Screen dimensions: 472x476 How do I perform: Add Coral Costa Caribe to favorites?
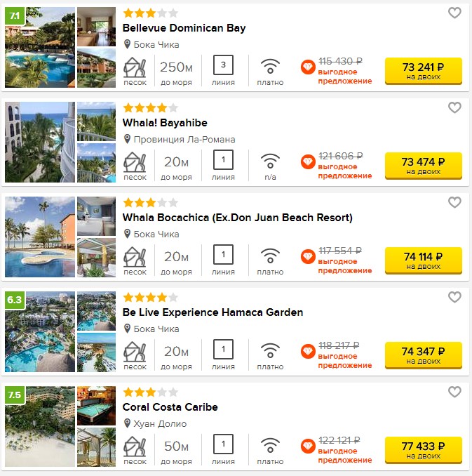pyautogui.click(x=454, y=392)
